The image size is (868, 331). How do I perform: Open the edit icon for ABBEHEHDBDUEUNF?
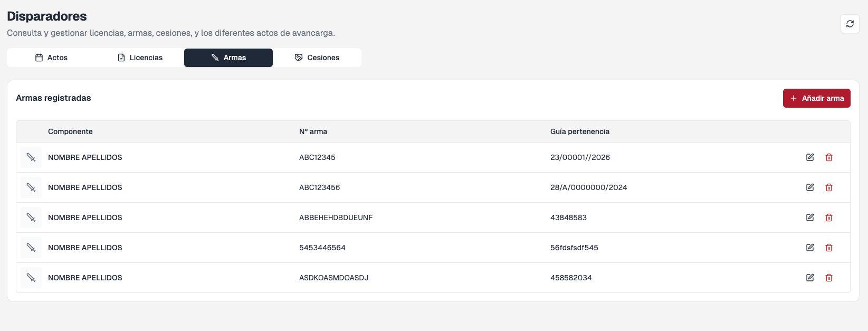point(810,217)
